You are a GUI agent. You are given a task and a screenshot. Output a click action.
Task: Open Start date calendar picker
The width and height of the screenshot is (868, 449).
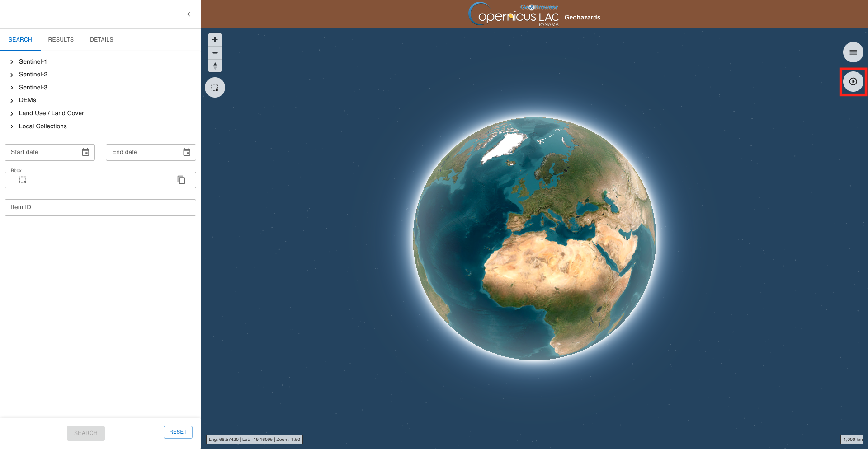click(x=85, y=152)
